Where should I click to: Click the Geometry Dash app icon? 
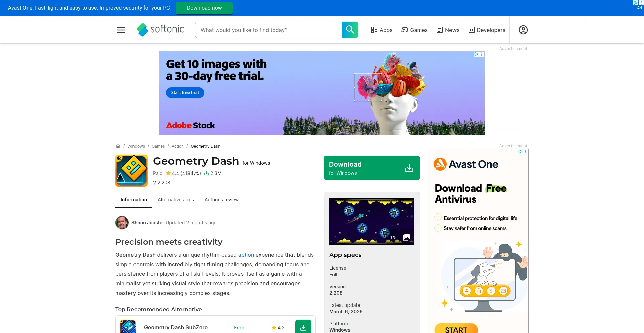click(131, 170)
